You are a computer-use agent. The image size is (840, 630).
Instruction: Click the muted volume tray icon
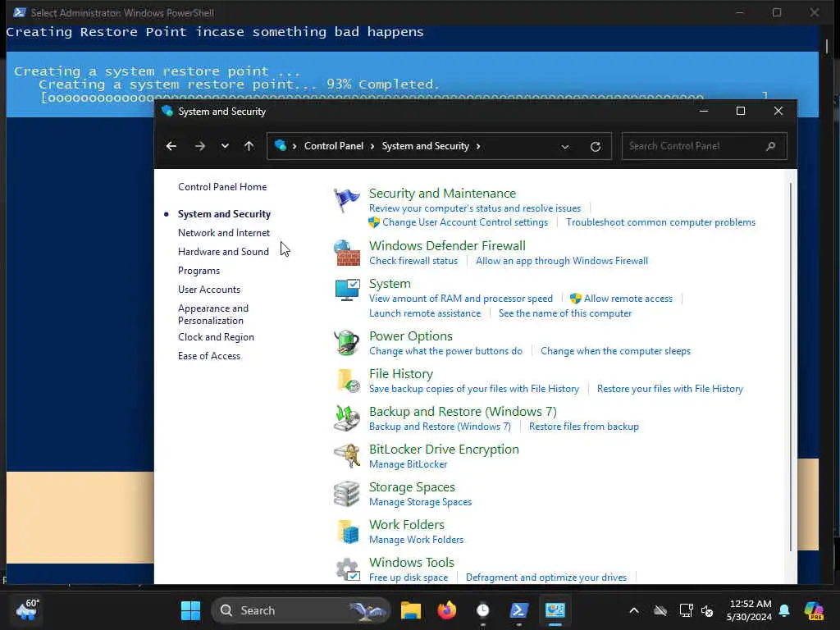click(707, 610)
